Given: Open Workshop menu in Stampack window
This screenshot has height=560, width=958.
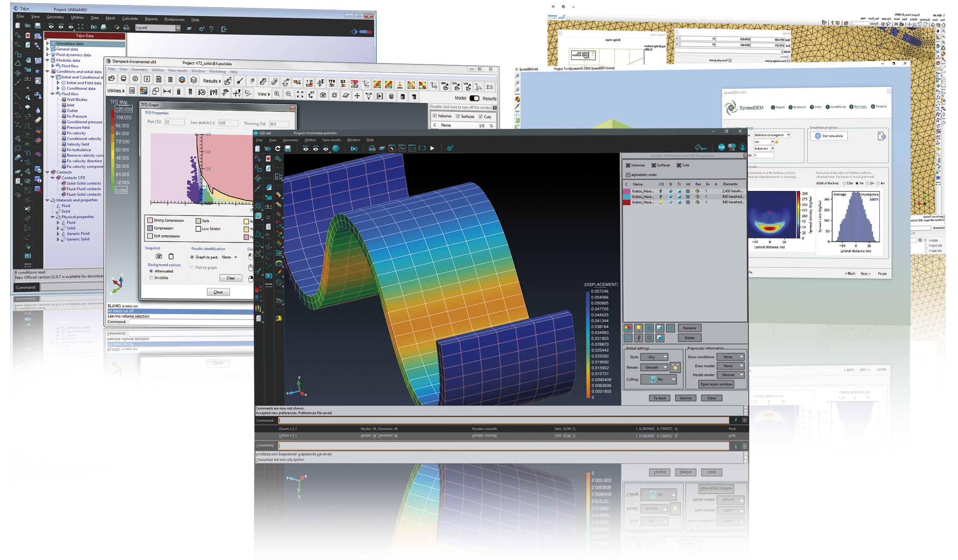Looking at the screenshot, I should [x=217, y=71].
